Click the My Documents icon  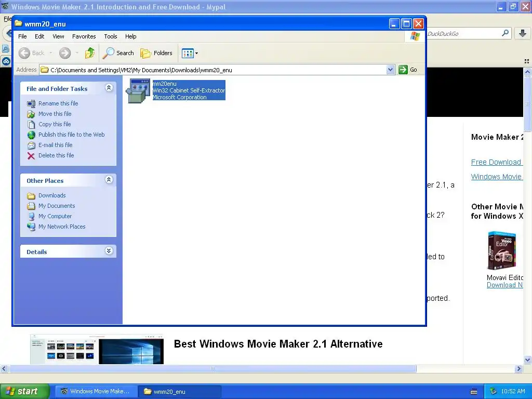click(31, 206)
